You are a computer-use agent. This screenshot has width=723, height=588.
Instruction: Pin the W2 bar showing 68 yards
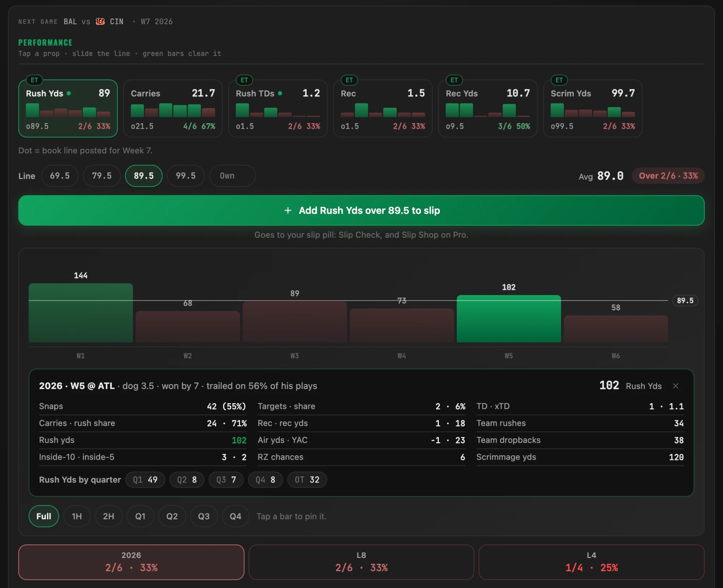[x=188, y=327]
